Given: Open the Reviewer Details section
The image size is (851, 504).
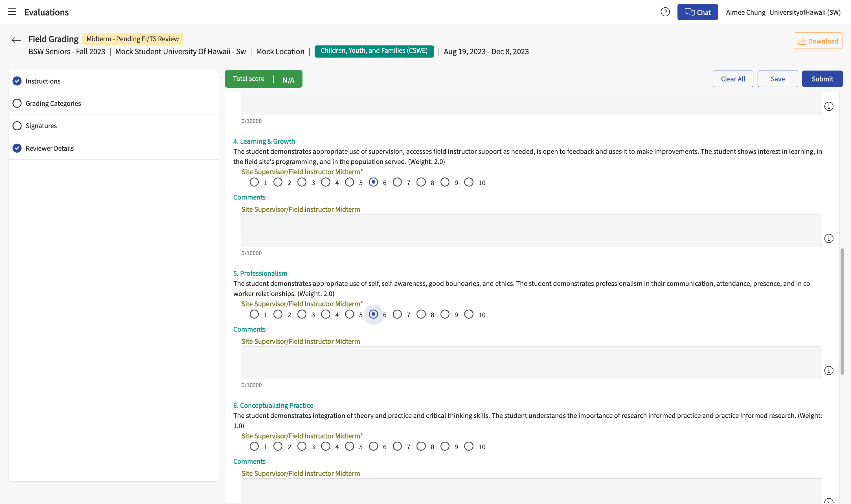Looking at the screenshot, I should pyautogui.click(x=113, y=148).
